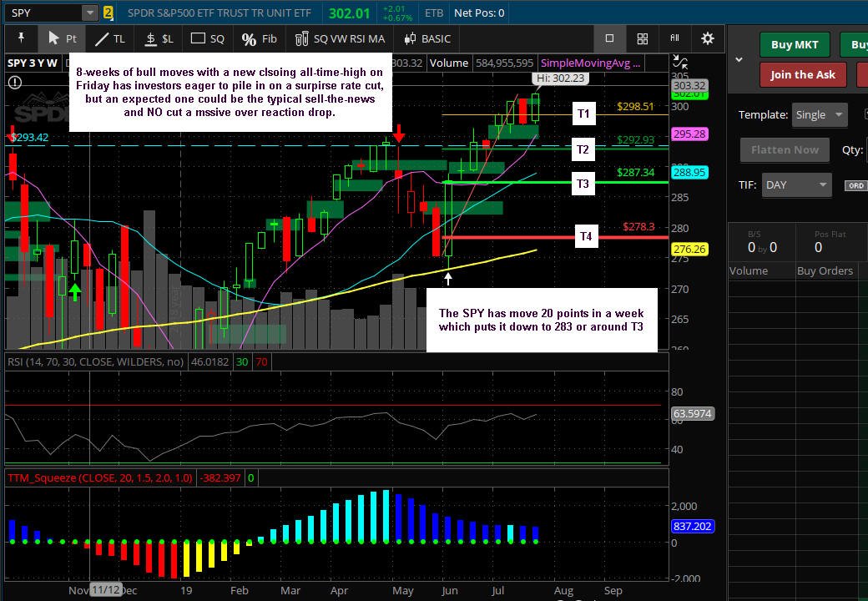Toggle the chart alert exclamation icon
Screen dimensions: 868x601
point(15,83)
